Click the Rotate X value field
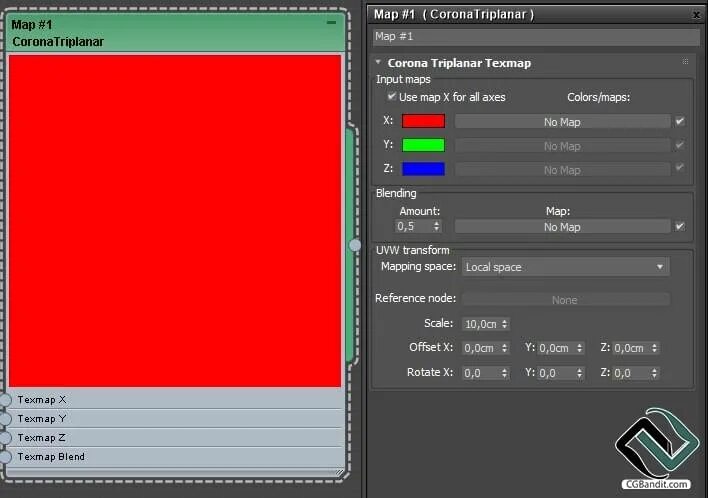708x498 pixels. (x=481, y=373)
